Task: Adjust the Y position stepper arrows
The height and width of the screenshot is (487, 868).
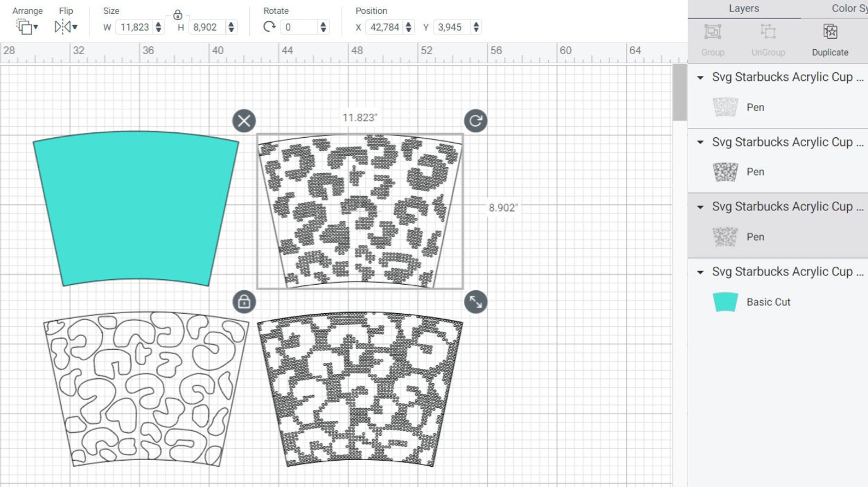Action: tap(476, 27)
